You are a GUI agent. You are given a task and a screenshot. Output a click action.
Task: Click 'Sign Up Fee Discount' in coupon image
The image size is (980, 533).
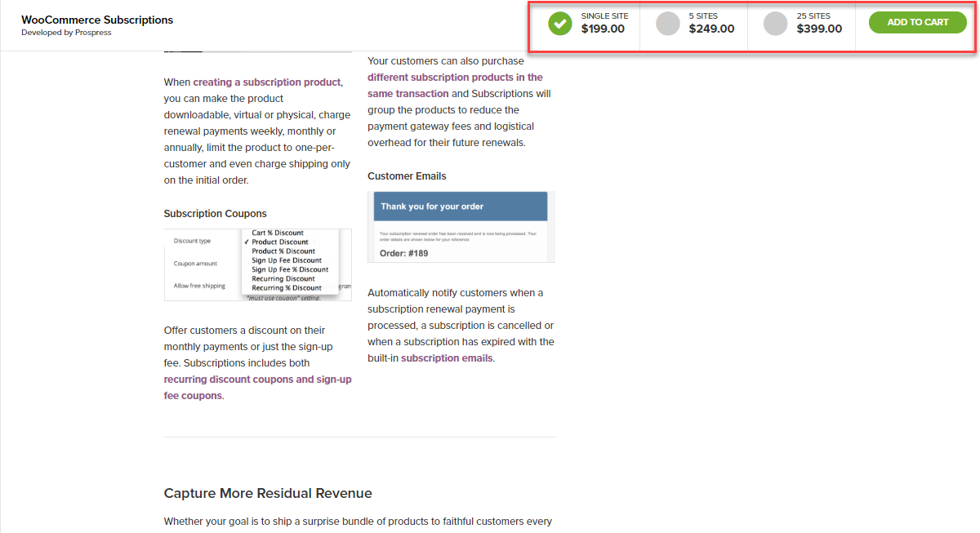tap(287, 260)
